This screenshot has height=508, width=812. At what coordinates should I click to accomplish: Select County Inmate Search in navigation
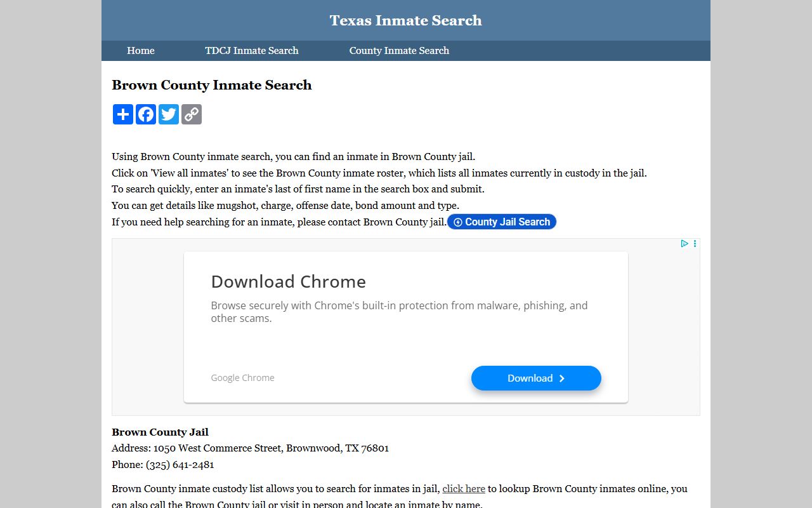(x=399, y=51)
